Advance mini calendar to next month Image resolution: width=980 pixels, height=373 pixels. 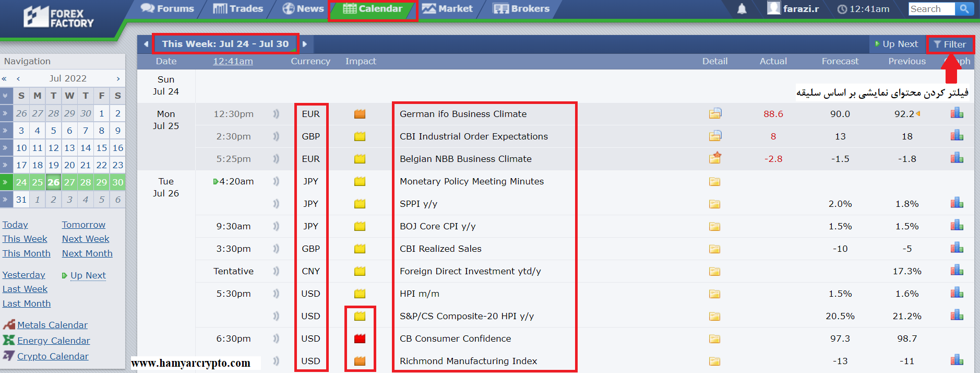(118, 78)
